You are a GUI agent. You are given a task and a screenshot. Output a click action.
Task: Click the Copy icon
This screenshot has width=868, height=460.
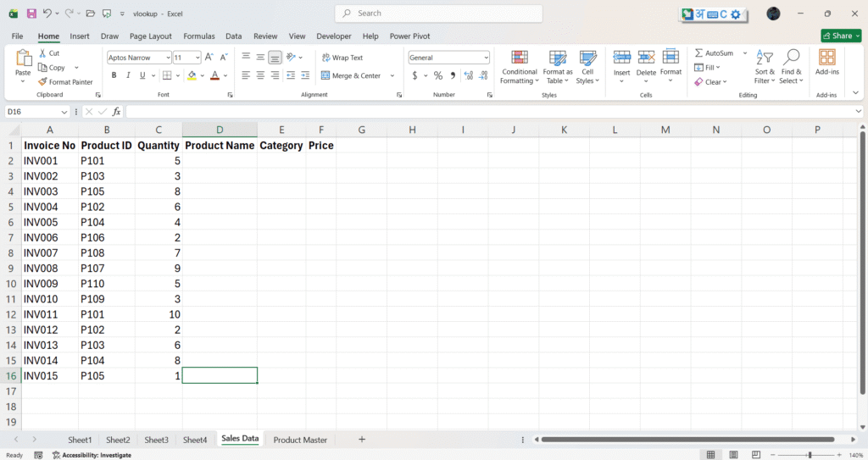tap(42, 68)
